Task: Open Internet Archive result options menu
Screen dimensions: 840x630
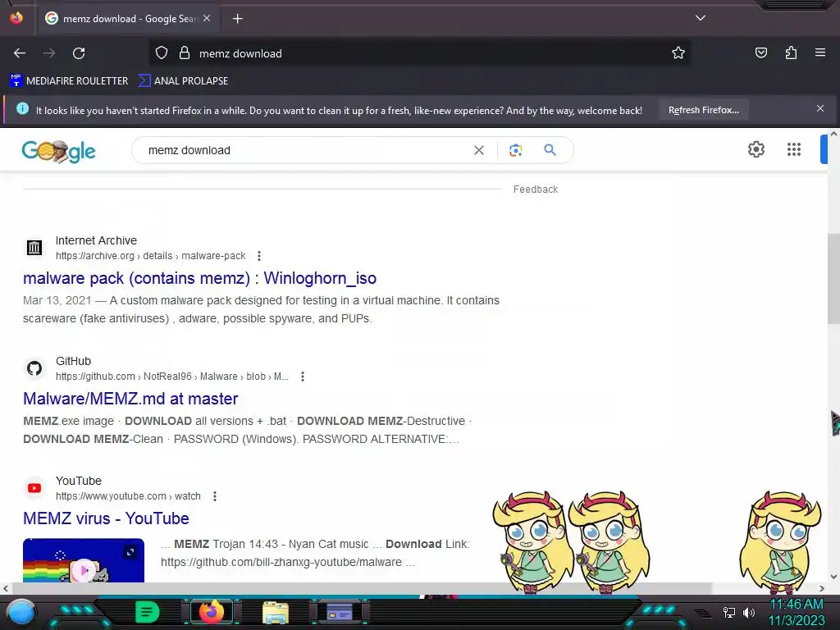Action: coord(259,256)
